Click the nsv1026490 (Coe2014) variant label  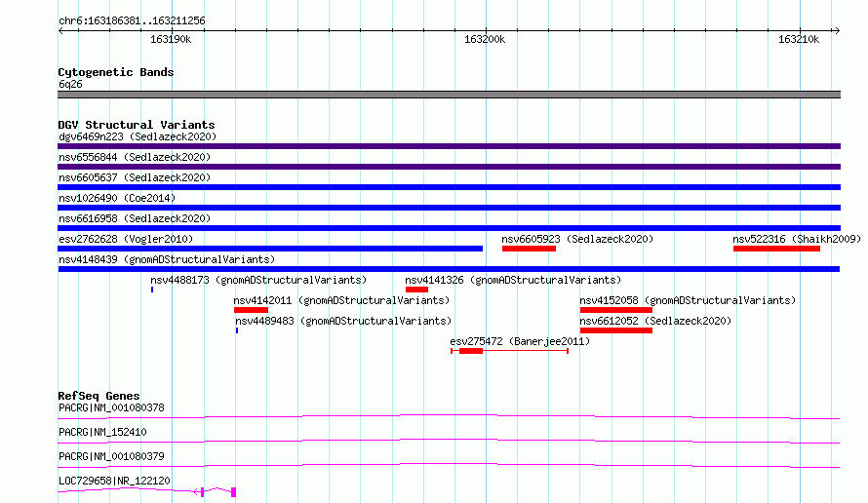pos(117,198)
